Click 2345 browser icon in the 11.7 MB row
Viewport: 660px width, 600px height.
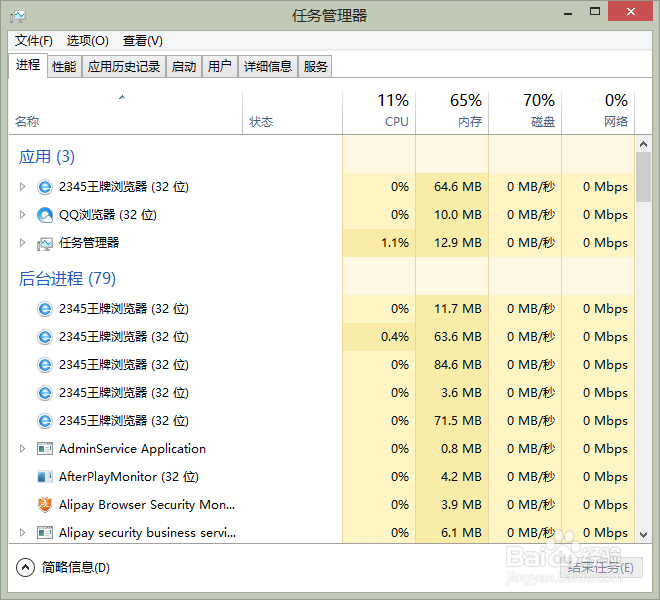45,309
